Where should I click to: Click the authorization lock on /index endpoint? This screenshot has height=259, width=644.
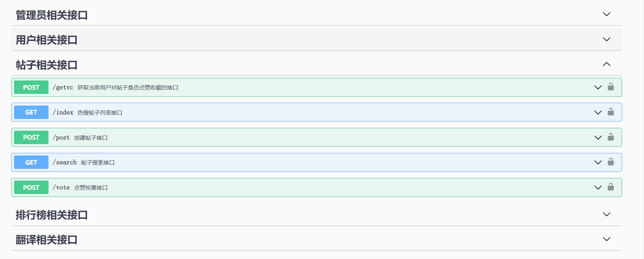point(611,112)
